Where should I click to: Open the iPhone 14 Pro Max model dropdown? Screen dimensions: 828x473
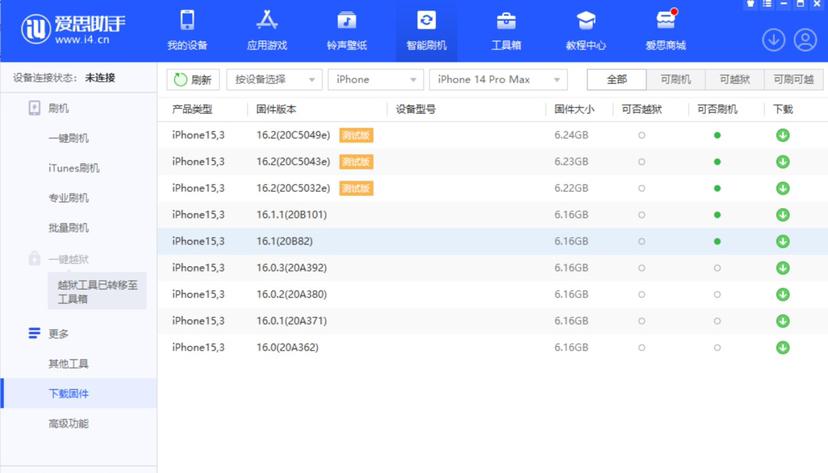click(x=498, y=80)
